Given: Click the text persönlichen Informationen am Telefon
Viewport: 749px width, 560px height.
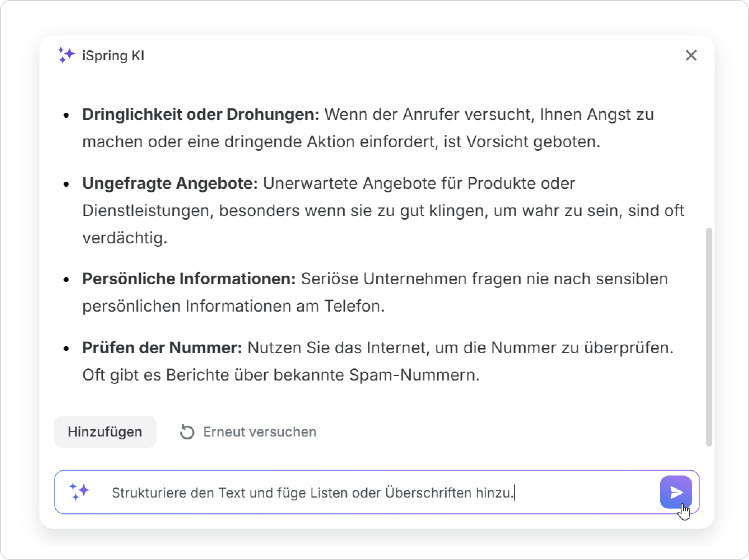Looking at the screenshot, I should click(x=233, y=306).
